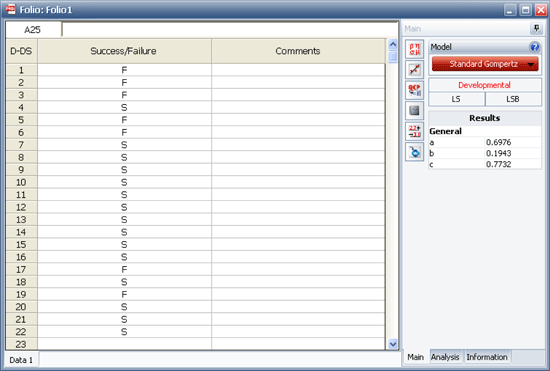550x371 pixels.
Task: Switch to the Analysis tab
Action: click(445, 357)
